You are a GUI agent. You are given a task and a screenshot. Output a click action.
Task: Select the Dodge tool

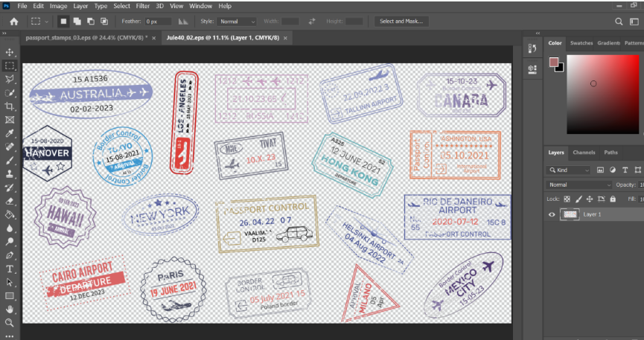[10, 242]
